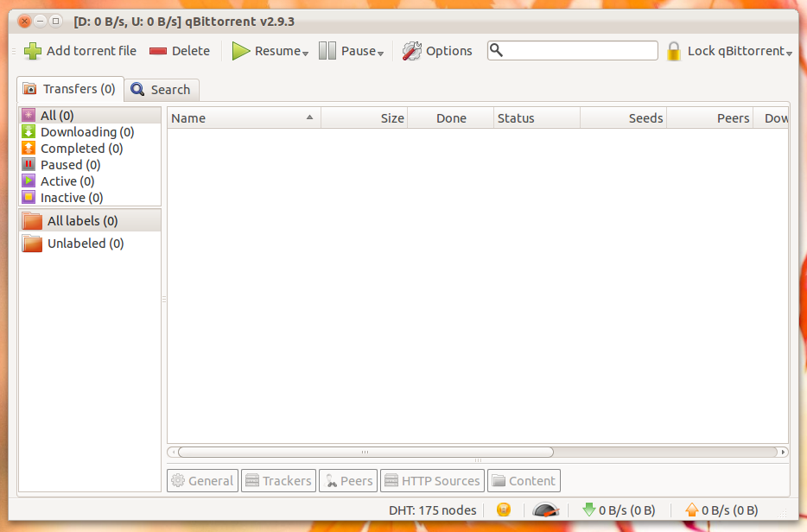Click the scrollbar left arrow
Image resolution: width=807 pixels, height=532 pixels.
point(174,453)
